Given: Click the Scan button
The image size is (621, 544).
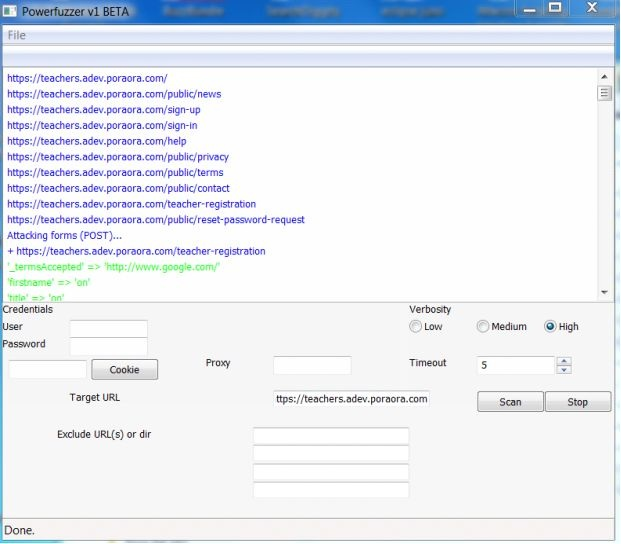Looking at the screenshot, I should tap(510, 402).
